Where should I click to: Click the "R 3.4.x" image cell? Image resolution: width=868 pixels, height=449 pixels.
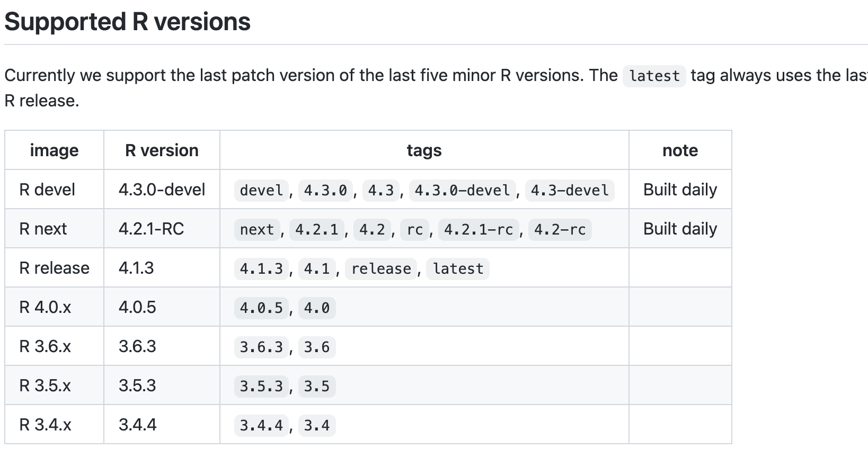[45, 425]
